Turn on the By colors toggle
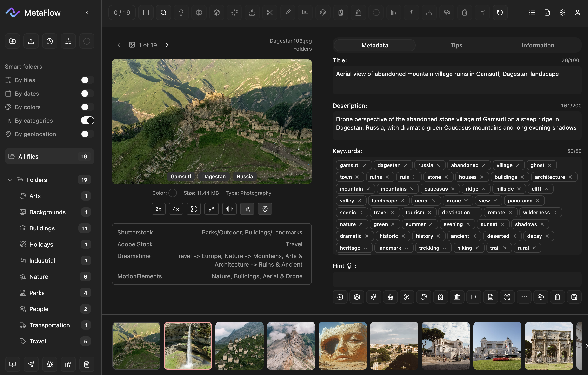 coord(88,107)
